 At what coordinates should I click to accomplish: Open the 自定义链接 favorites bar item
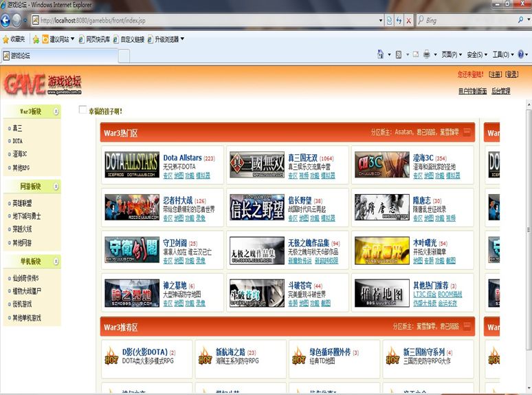tap(129, 39)
